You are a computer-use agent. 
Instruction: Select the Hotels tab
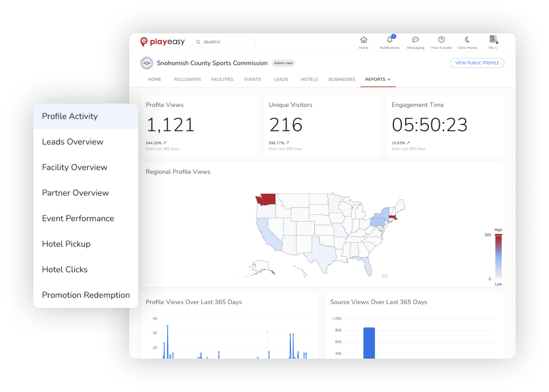point(309,80)
